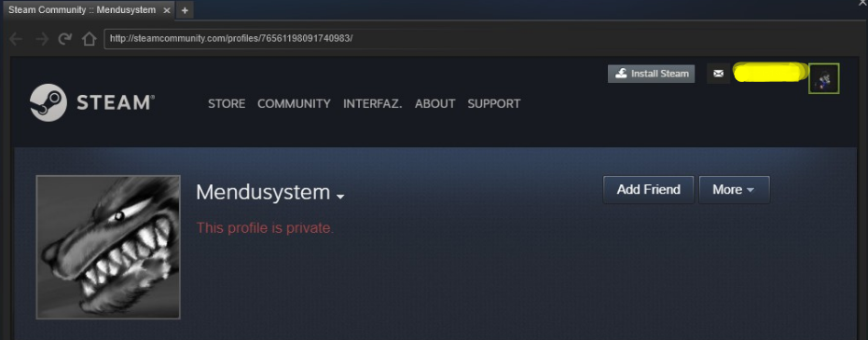The height and width of the screenshot is (340, 868).
Task: Click the small user avatar in header
Action: pos(824,78)
